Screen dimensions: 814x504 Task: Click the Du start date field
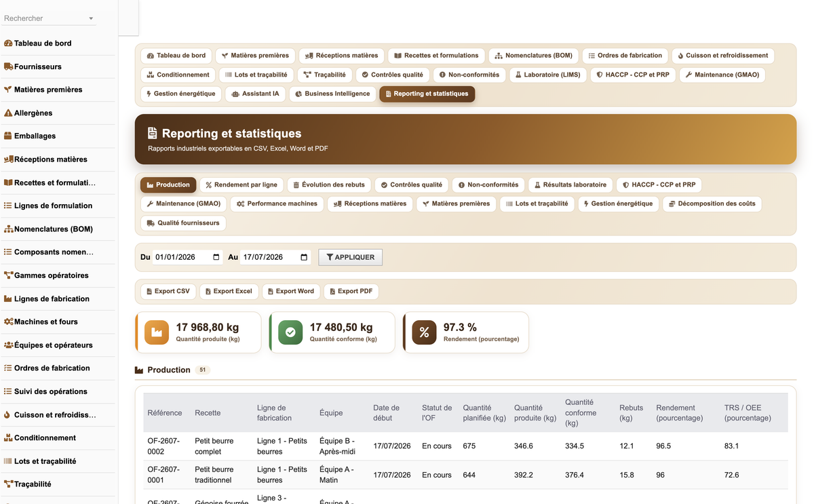[x=188, y=257]
